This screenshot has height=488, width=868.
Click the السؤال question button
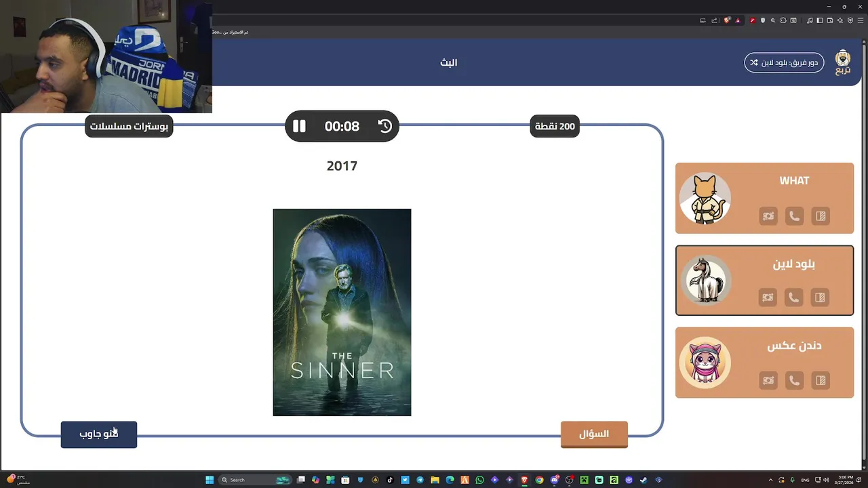pos(594,434)
